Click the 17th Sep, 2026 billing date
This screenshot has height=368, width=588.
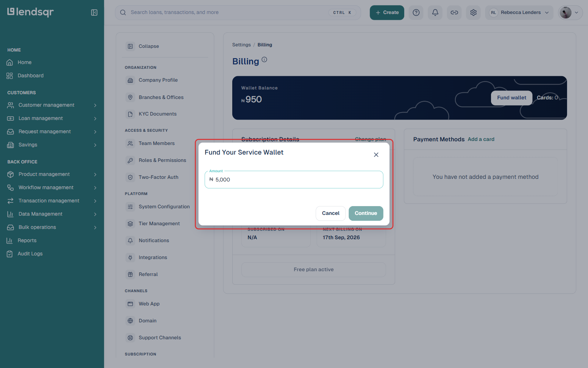(341, 238)
